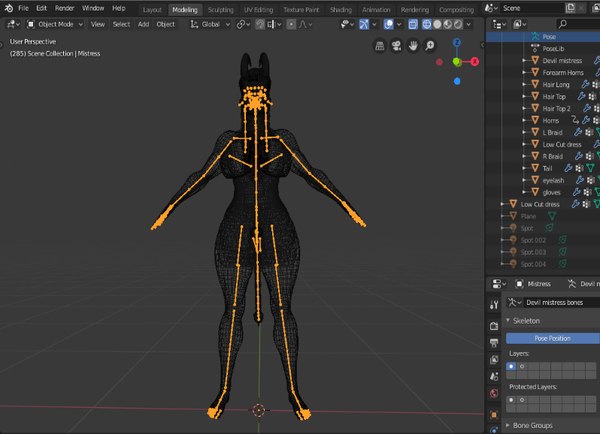Switch to the Sculpting workspace tab
600x434 pixels.
220,10
